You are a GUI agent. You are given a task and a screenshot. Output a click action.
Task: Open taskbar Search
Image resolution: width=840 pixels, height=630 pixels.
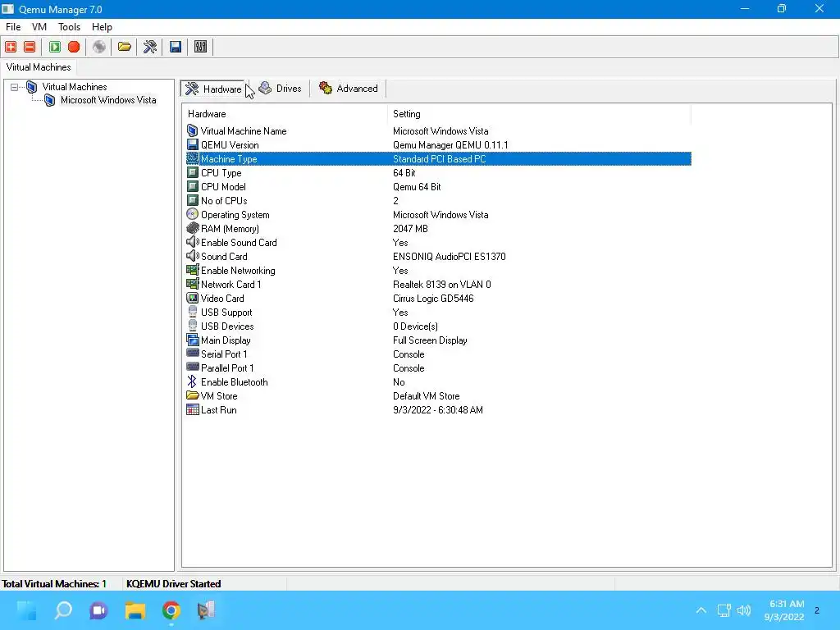coord(62,610)
